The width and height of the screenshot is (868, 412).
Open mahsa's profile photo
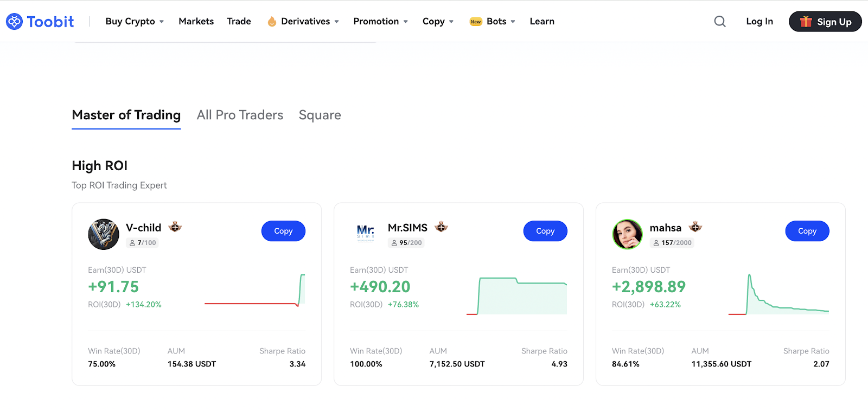point(628,234)
